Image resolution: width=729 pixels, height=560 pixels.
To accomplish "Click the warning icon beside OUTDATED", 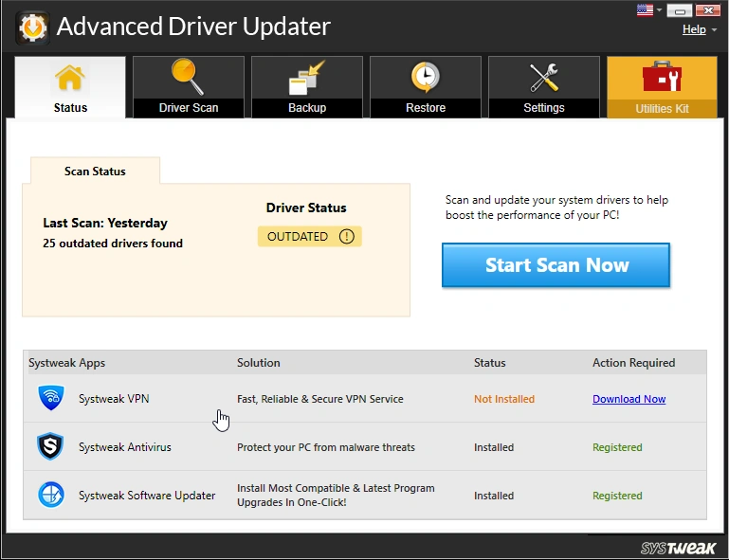I will pyautogui.click(x=346, y=237).
